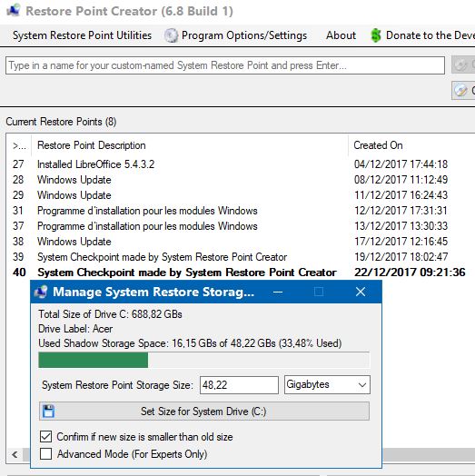Close the Manage System Restore Storage dialog
Image resolution: width=475 pixels, height=476 pixels.
361,292
